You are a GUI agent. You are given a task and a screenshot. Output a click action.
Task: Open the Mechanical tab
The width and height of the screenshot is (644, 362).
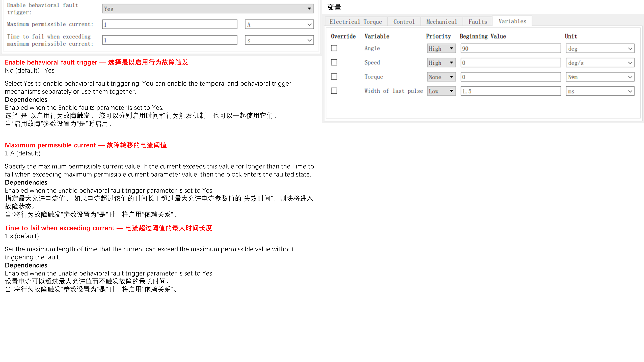point(442,21)
